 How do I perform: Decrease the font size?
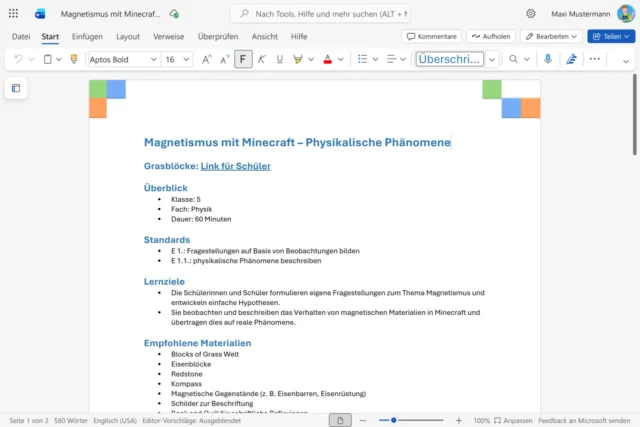coord(225,60)
